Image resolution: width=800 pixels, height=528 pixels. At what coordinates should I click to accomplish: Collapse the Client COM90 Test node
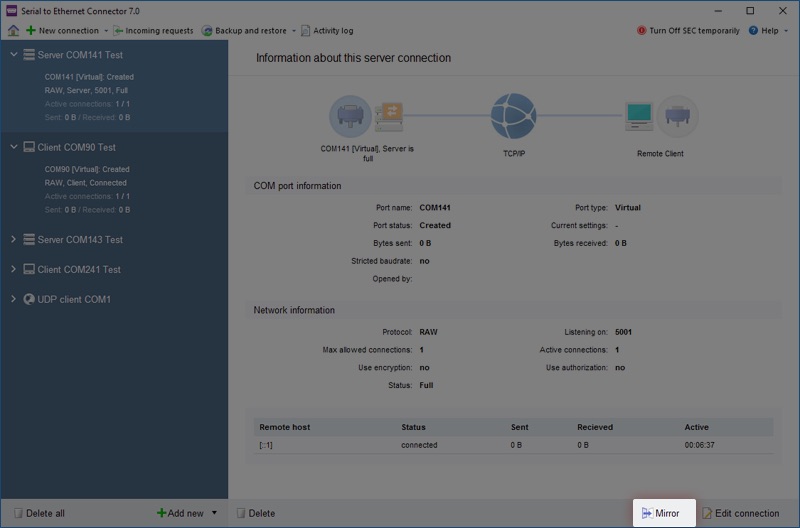[14, 147]
